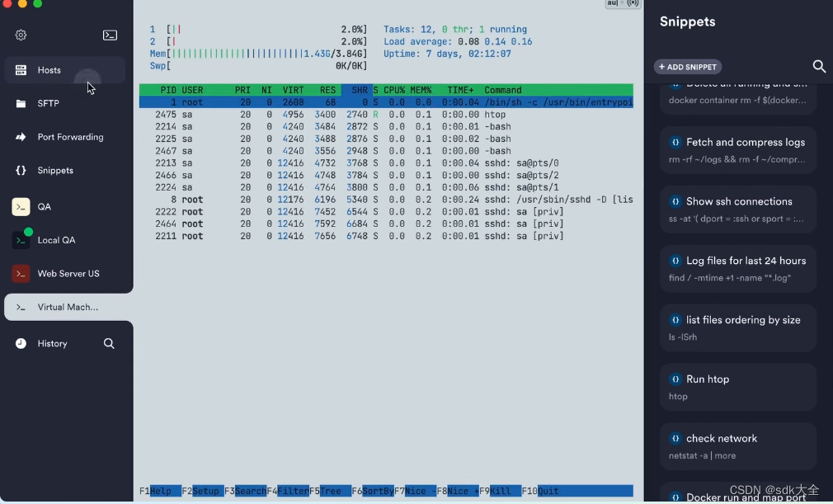Click the terminal icon at top left panel
Image resolution: width=833 pixels, height=504 pixels.
[x=110, y=35]
